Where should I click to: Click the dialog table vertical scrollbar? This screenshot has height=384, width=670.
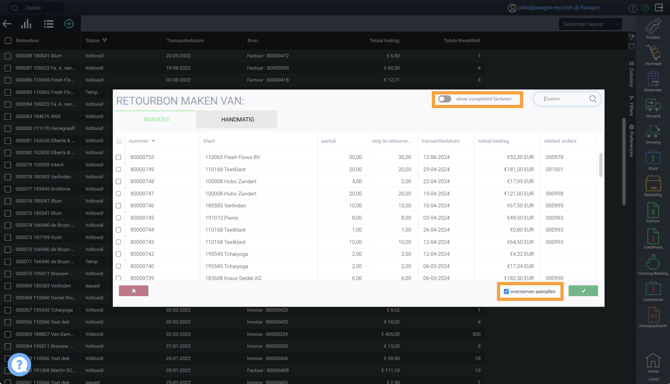click(601, 165)
